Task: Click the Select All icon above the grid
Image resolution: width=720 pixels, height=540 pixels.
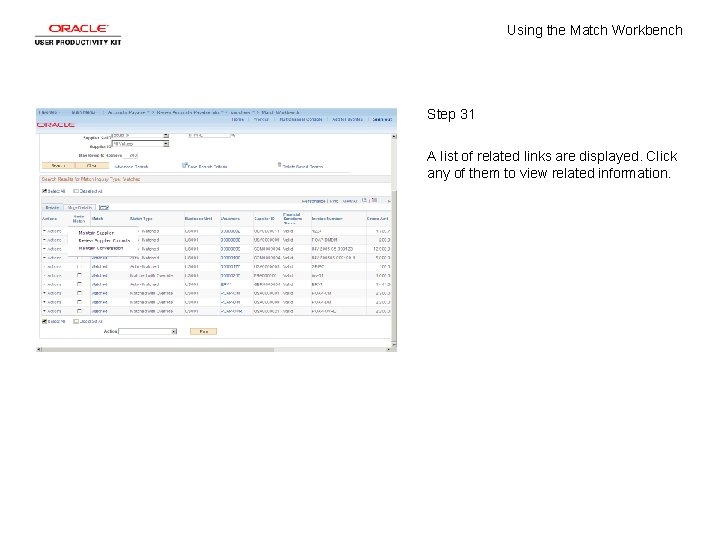Action: (x=45, y=191)
